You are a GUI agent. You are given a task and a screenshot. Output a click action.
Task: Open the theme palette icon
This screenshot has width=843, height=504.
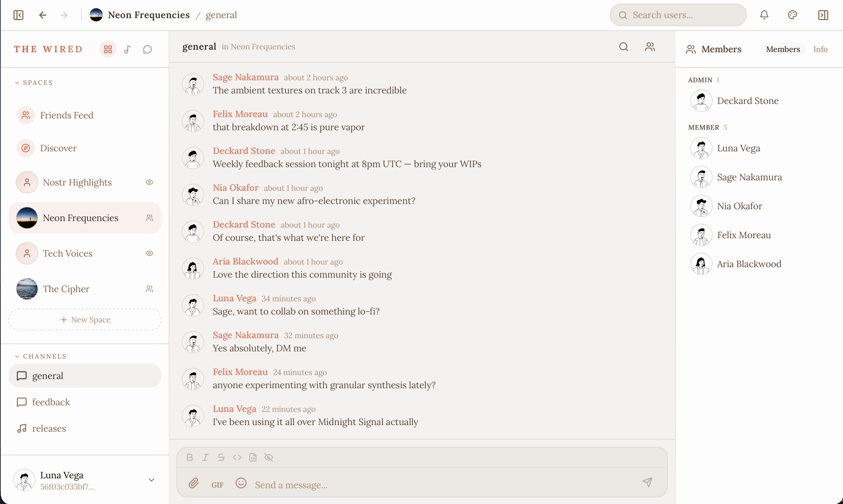[792, 15]
